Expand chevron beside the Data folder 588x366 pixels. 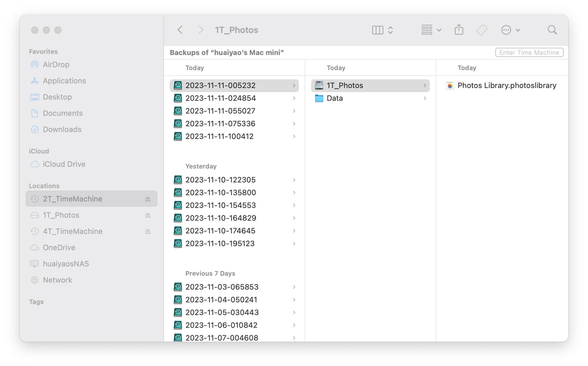[425, 98]
